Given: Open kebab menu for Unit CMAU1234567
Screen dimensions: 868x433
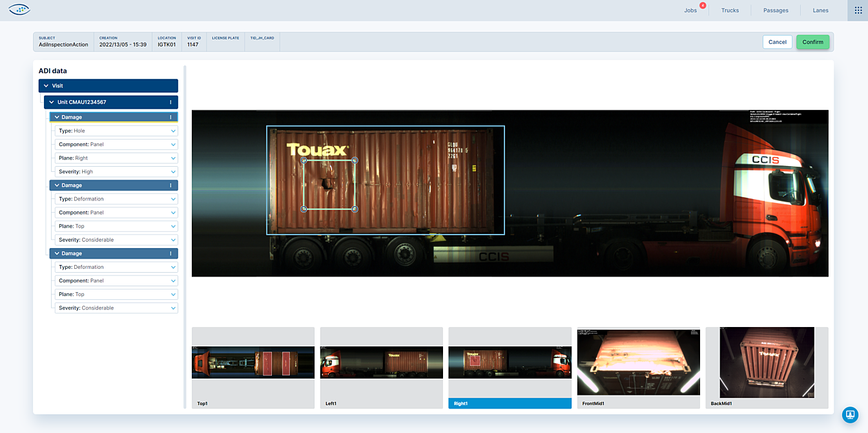Looking at the screenshot, I should click(x=170, y=102).
